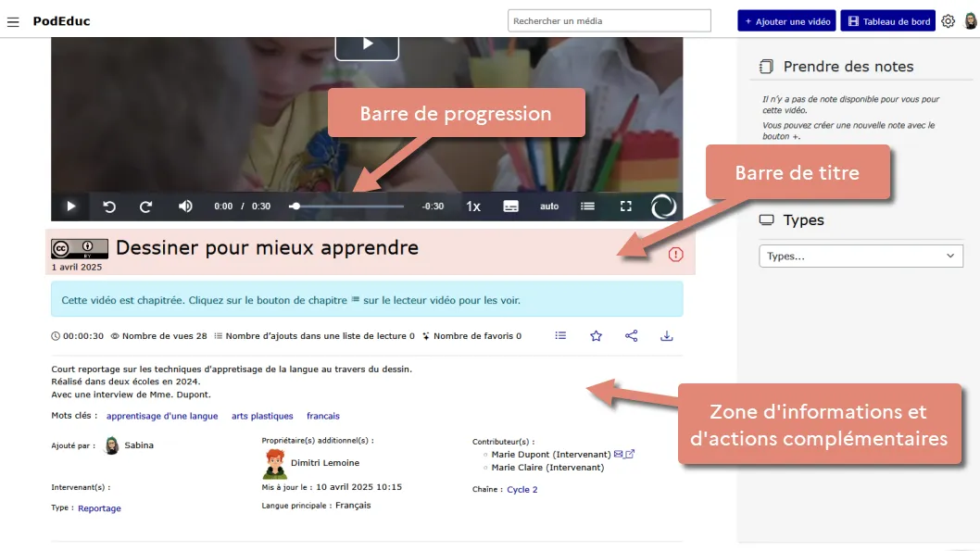Email contributor Marie Dupont
Viewport: 980px width, 551px height.
tap(618, 454)
